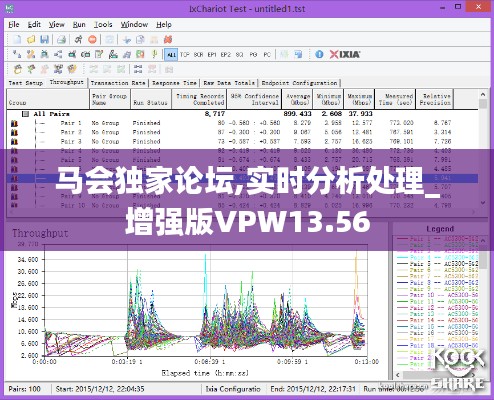Click the Relative Precision column header
494x400 pixels.
click(x=435, y=99)
